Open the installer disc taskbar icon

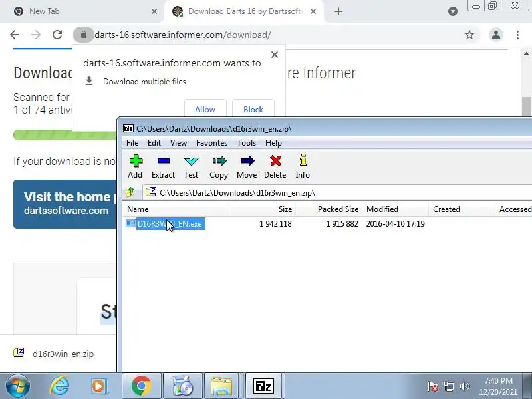pyautogui.click(x=182, y=386)
